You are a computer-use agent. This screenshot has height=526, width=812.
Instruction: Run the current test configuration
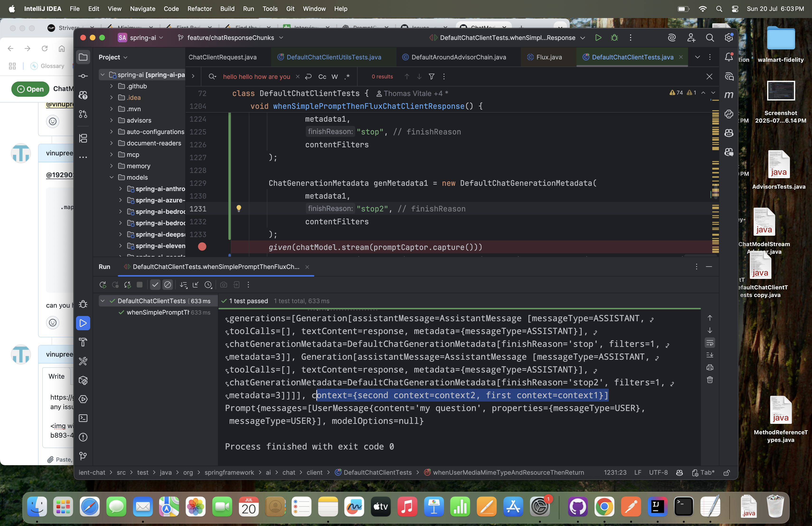pyautogui.click(x=598, y=38)
